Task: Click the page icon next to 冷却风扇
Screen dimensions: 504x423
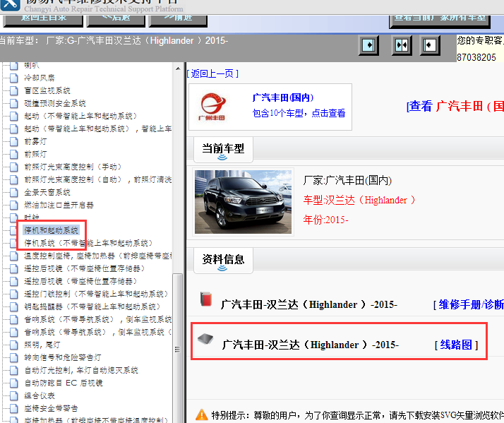Action: [14, 78]
